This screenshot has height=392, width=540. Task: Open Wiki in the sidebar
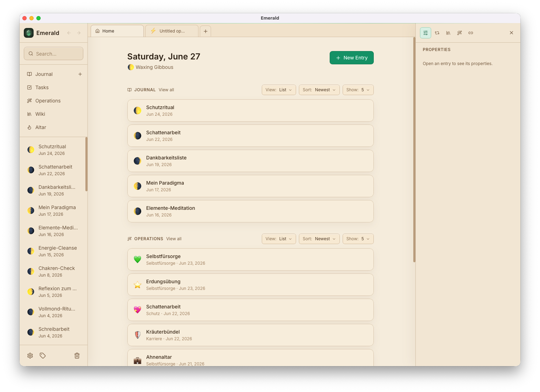(54, 114)
